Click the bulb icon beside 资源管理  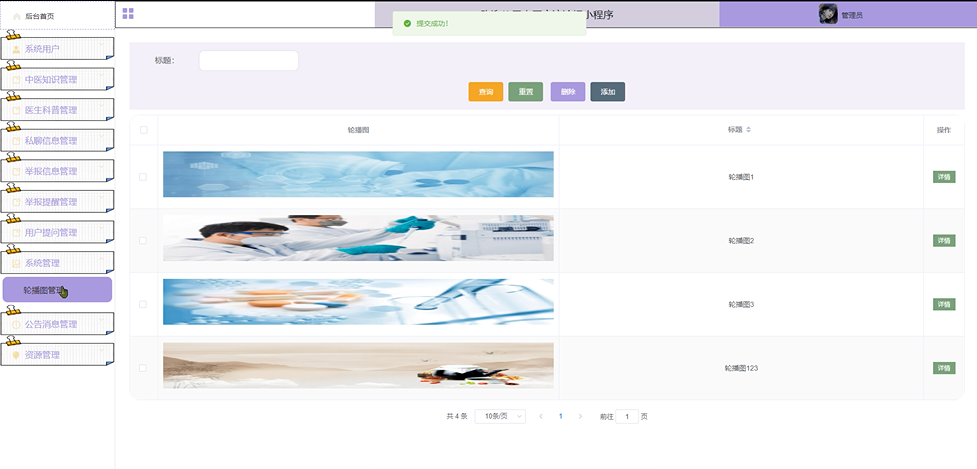(16, 355)
